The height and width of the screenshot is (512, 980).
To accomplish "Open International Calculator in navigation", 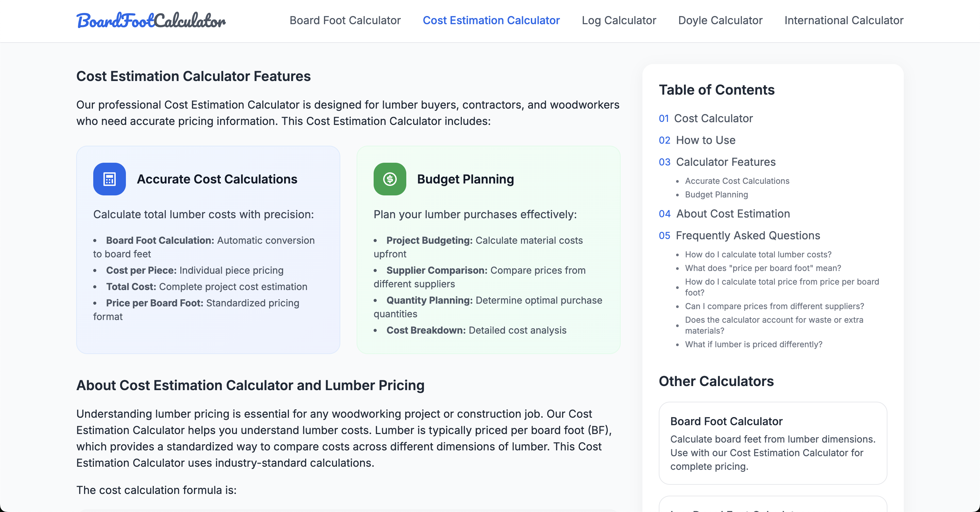I will 844,20.
